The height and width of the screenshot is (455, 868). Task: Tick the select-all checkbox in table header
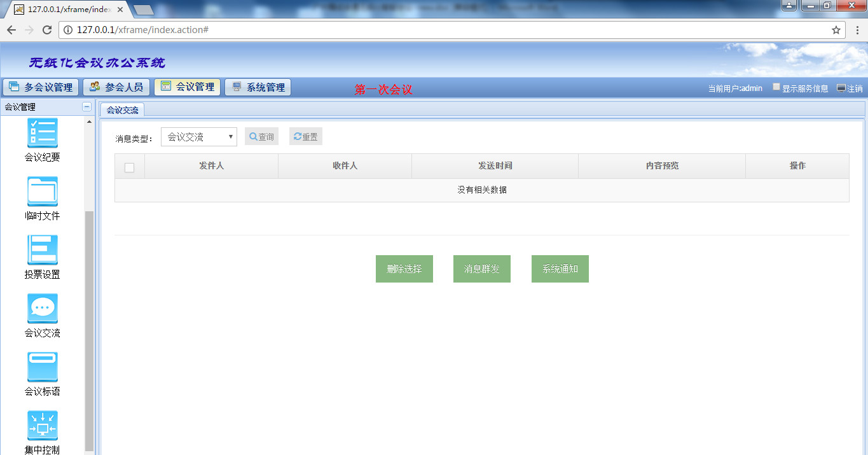[x=130, y=167]
